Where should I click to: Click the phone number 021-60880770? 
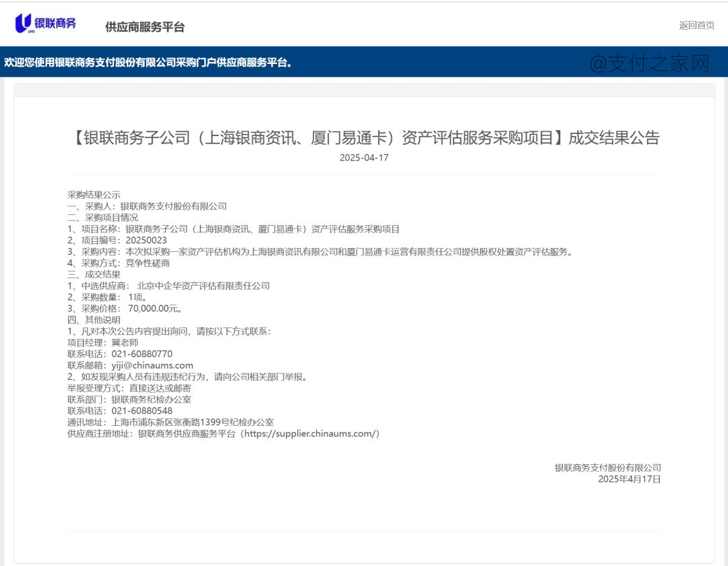[142, 354]
